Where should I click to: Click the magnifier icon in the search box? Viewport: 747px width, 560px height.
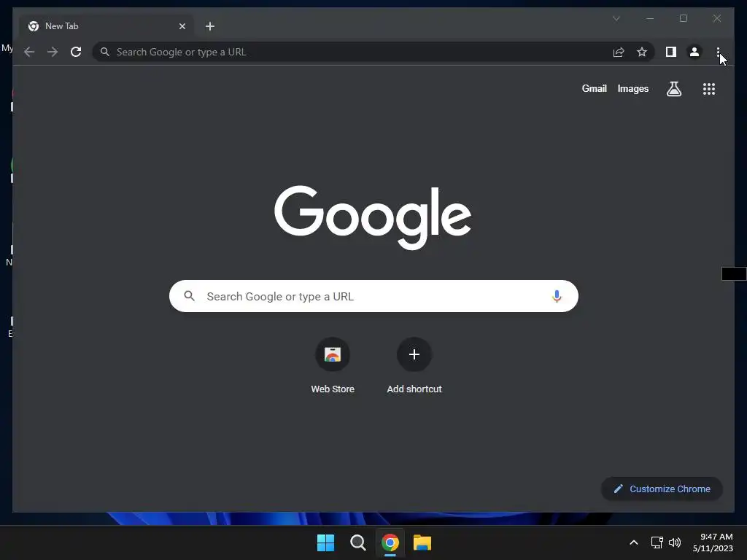point(189,296)
